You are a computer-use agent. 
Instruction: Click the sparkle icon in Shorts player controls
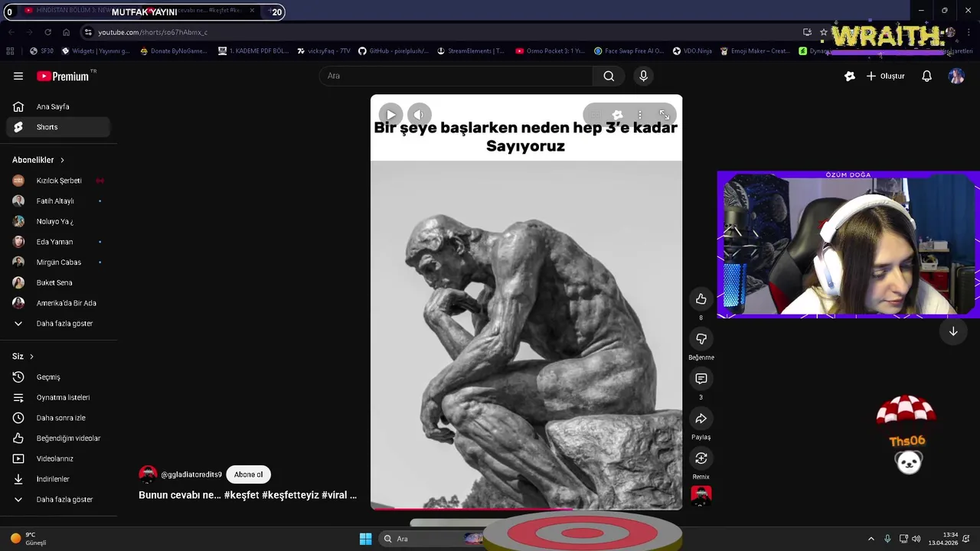pyautogui.click(x=617, y=115)
